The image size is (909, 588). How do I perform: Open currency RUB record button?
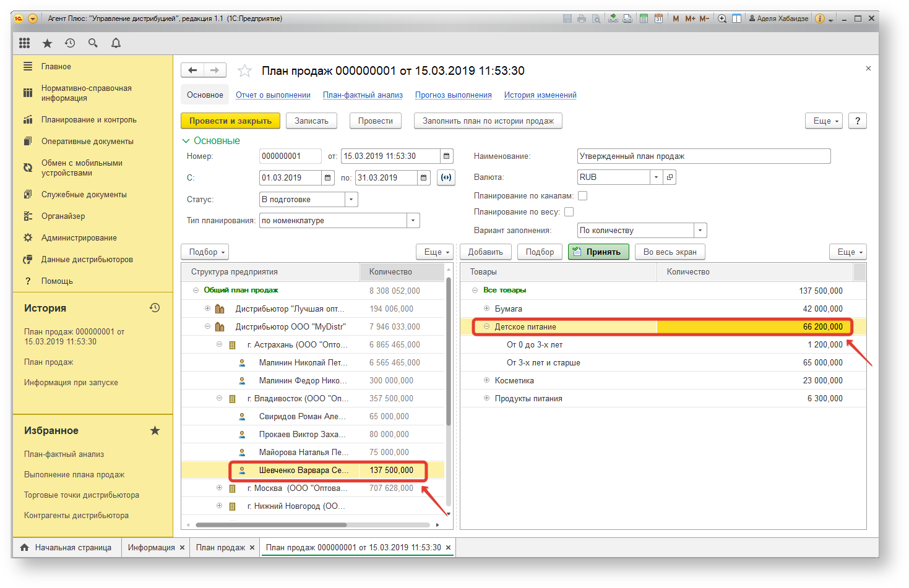pos(670,177)
